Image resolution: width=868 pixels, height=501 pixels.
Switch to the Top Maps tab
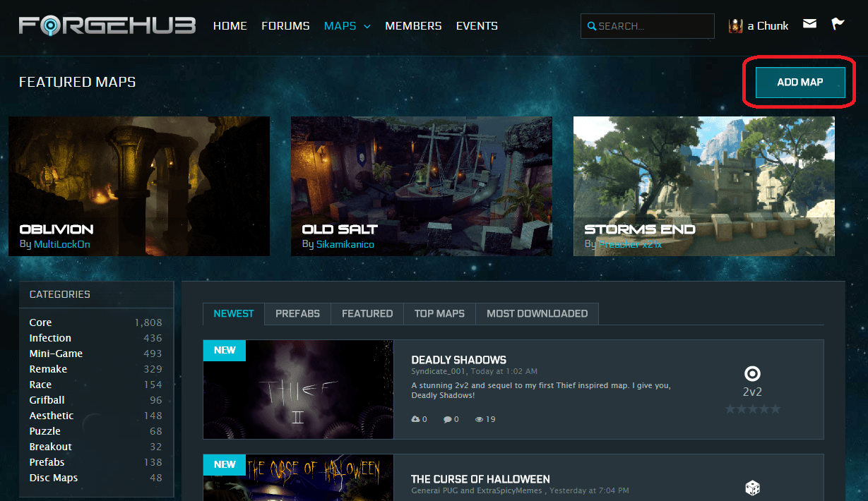(x=439, y=313)
